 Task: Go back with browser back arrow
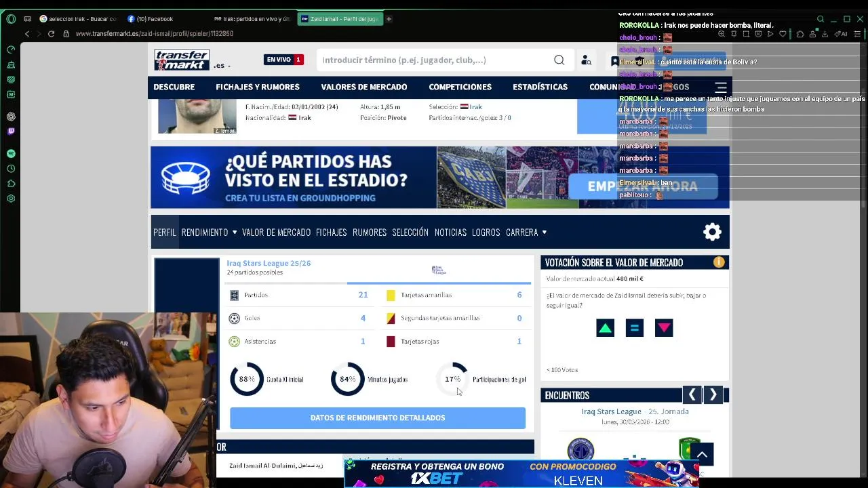point(27,34)
